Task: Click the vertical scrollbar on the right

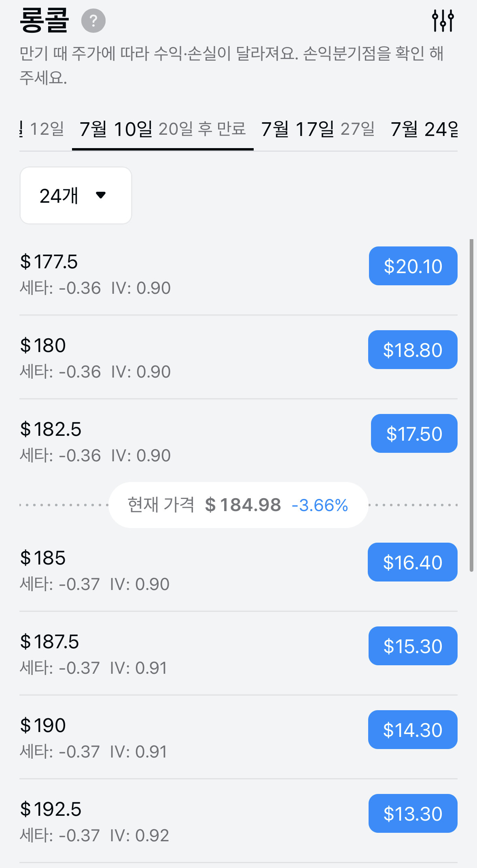Action: [471, 405]
